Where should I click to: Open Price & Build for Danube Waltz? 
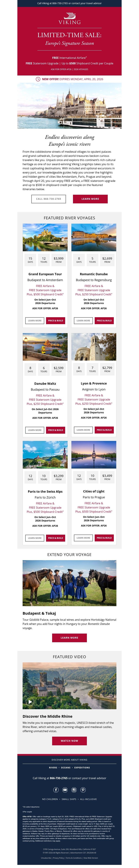pyautogui.click(x=55, y=430)
